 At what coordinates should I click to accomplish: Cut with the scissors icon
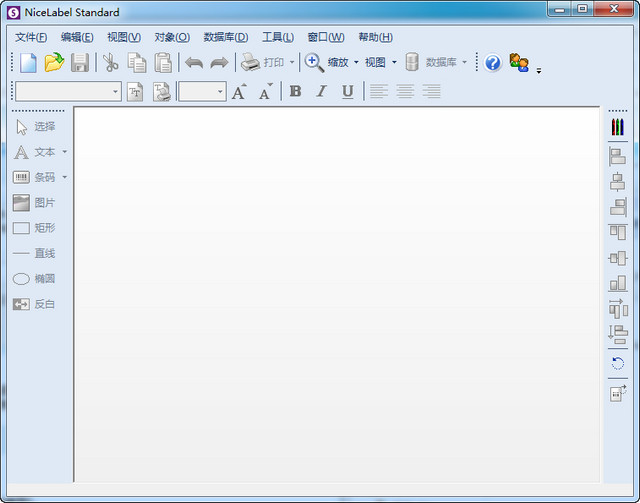110,63
